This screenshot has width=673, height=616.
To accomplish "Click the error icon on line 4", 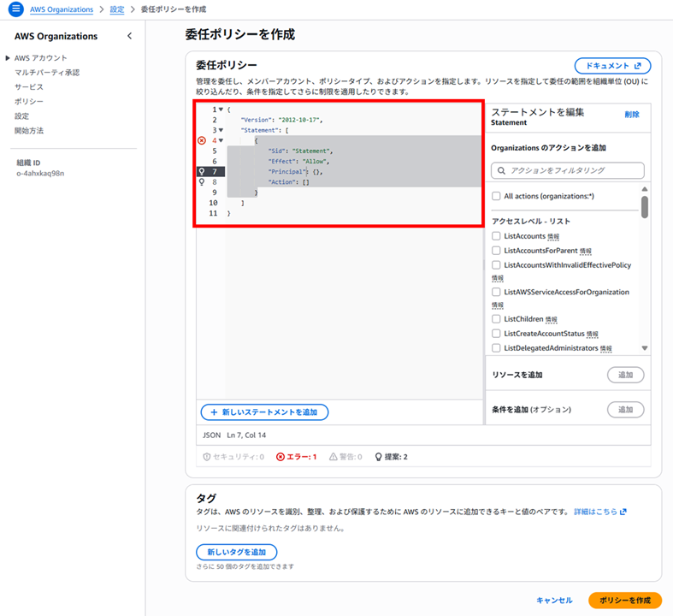I will point(202,140).
